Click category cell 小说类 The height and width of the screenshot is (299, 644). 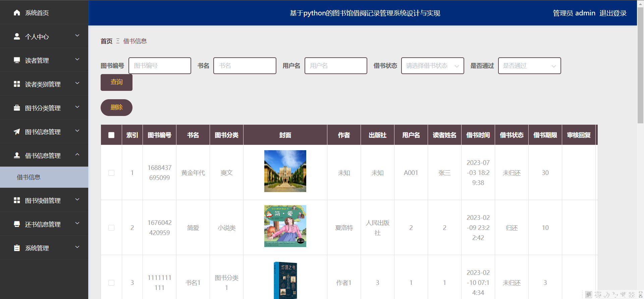click(x=226, y=228)
